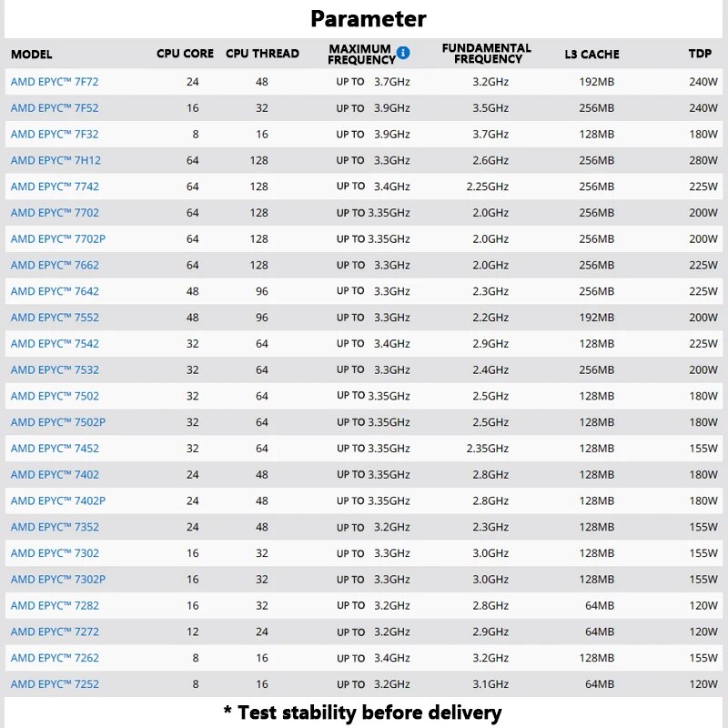This screenshot has height=728, width=728.
Task: Click the info icon beside Maximum Frequency
Action: pyautogui.click(x=403, y=53)
